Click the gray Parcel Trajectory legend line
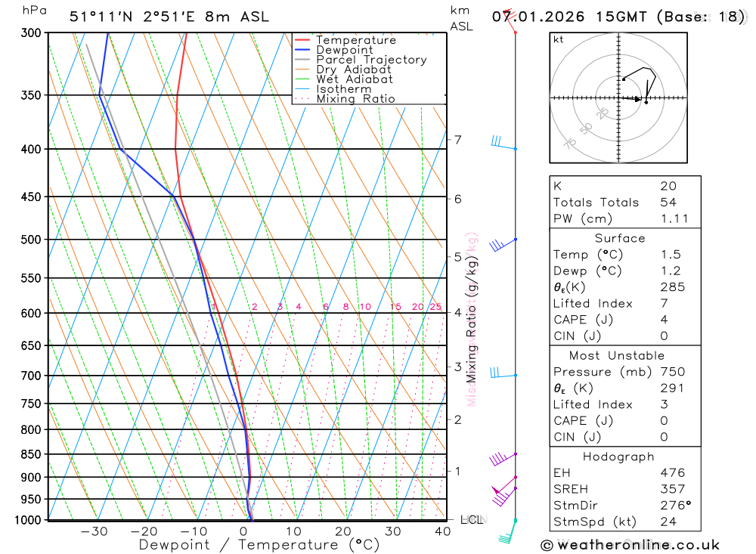This screenshot has height=554, width=756. [302, 60]
